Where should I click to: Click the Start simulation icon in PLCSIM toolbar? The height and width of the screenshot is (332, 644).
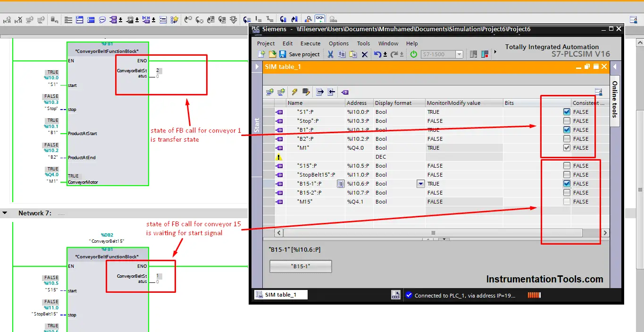click(x=474, y=54)
